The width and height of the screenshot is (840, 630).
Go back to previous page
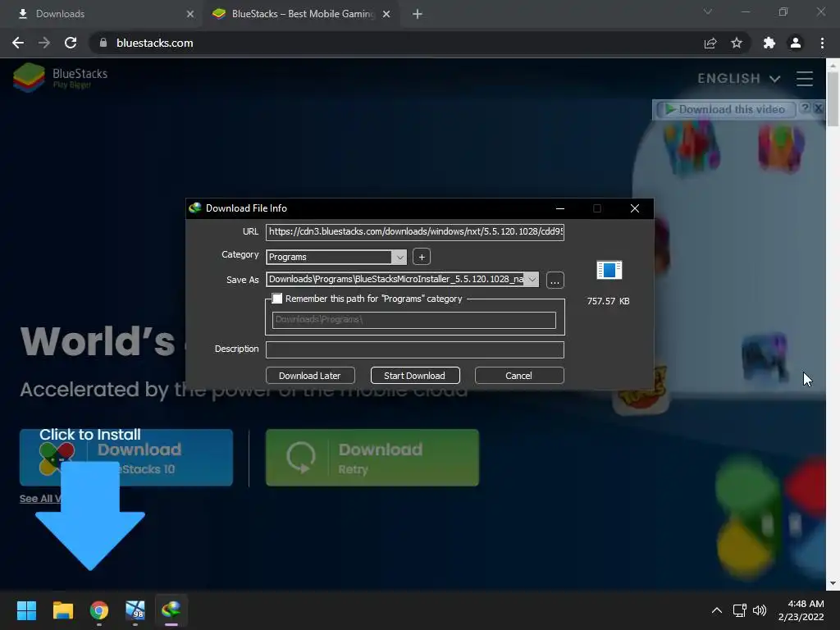[18, 43]
